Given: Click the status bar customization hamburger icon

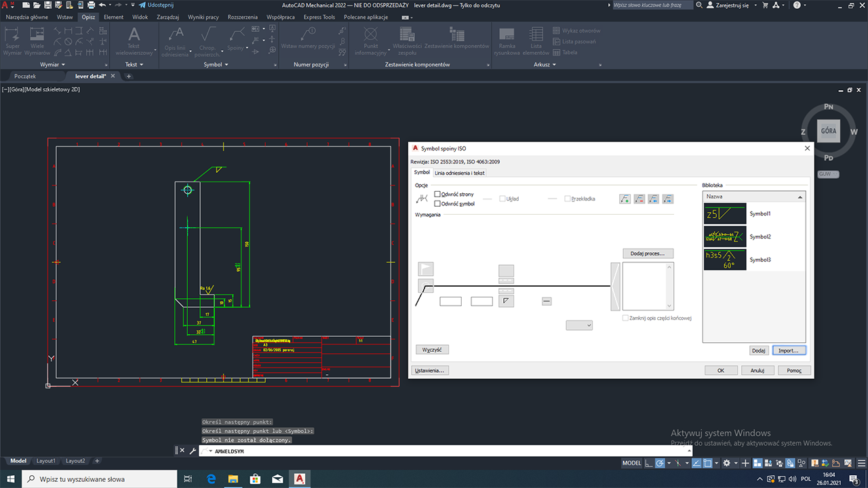Looking at the screenshot, I should click(861, 463).
